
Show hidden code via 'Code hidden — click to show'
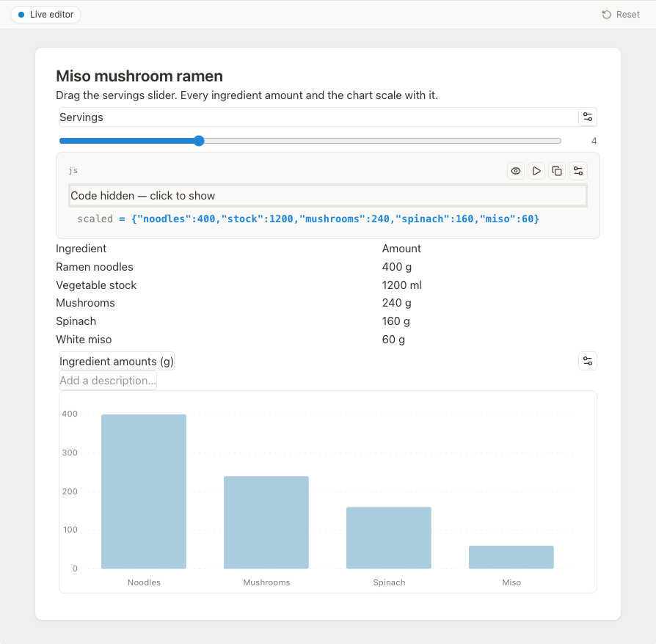pos(327,196)
